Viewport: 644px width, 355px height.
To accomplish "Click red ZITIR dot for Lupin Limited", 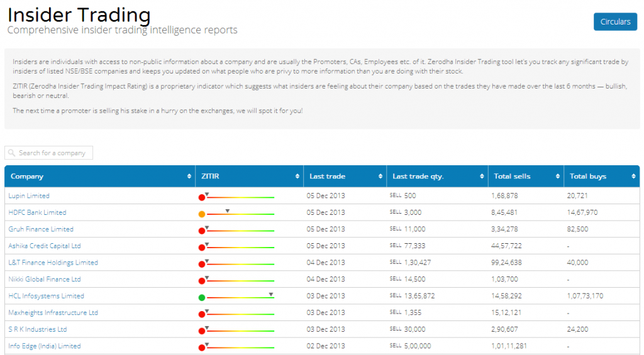I will click(x=202, y=197).
